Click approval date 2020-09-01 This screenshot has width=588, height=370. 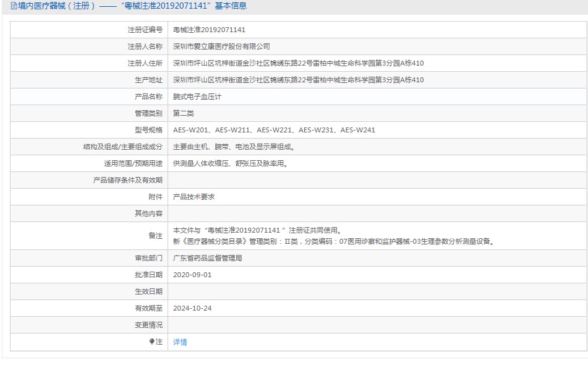tap(192, 275)
